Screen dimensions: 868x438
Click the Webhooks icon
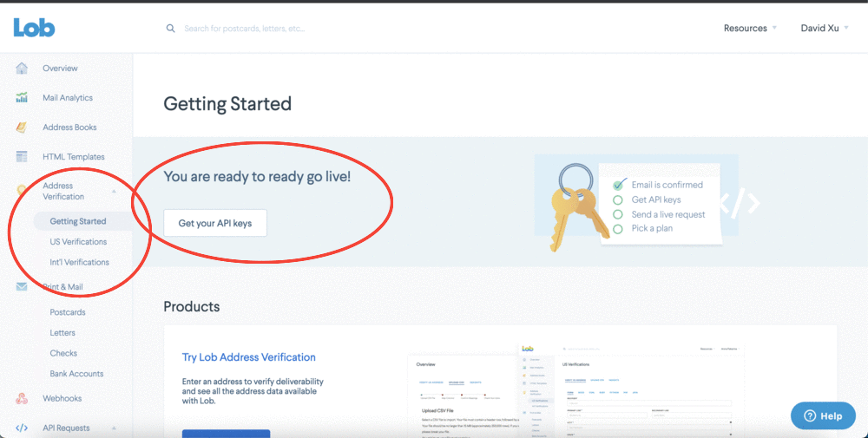coord(22,398)
